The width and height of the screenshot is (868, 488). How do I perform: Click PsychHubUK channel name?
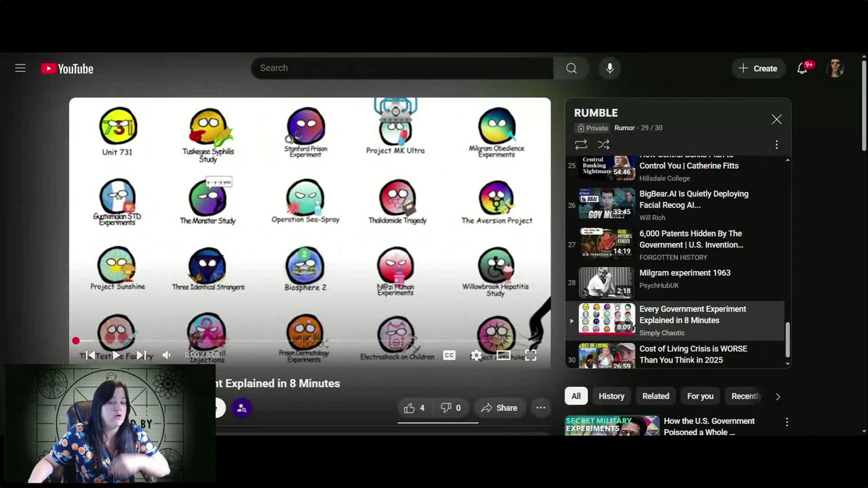658,285
